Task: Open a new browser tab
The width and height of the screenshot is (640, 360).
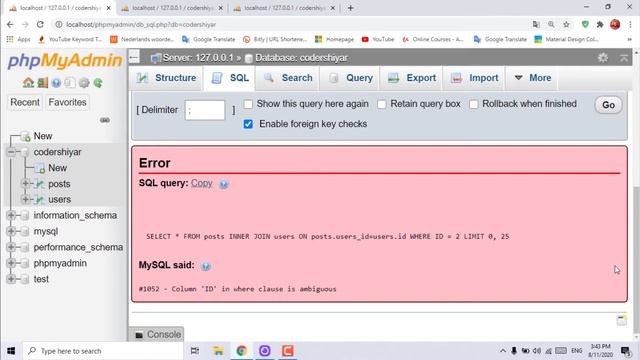Action: click(350, 8)
